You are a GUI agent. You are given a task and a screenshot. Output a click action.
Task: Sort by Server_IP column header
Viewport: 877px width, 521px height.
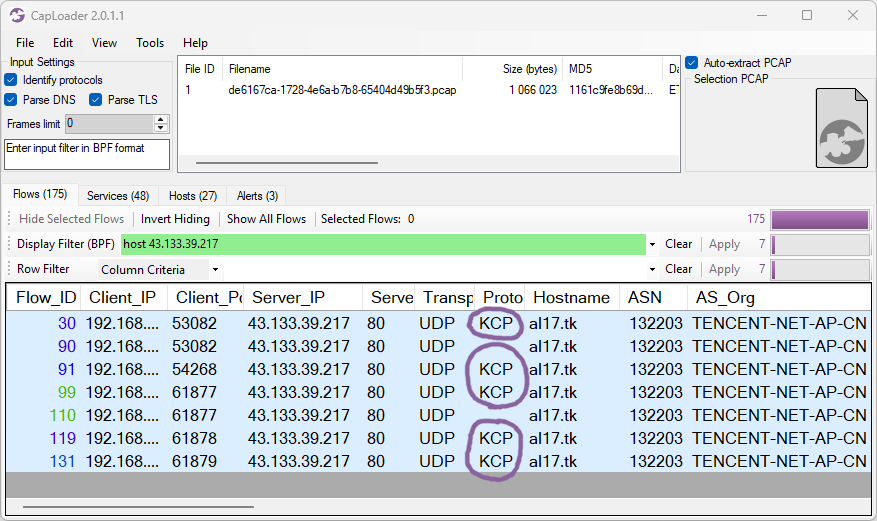point(303,297)
